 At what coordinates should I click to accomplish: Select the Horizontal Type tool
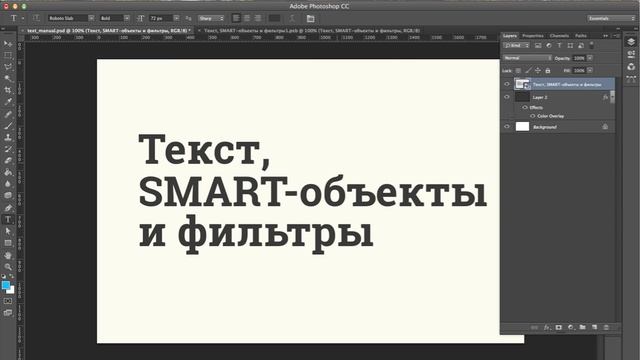pyautogui.click(x=8, y=220)
